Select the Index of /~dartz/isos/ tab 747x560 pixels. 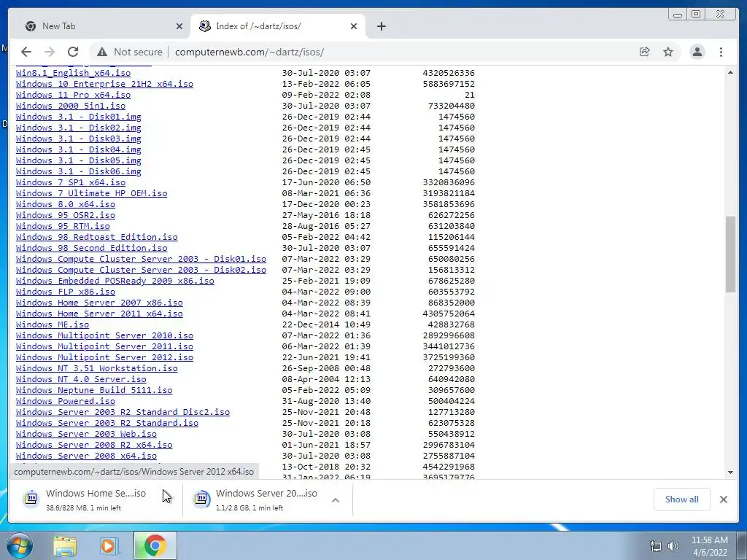(x=278, y=26)
